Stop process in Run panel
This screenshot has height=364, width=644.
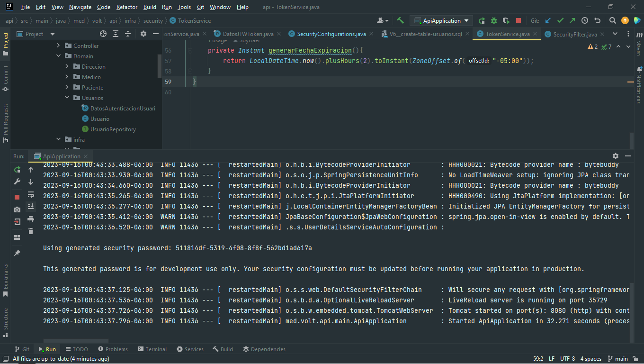(x=17, y=197)
